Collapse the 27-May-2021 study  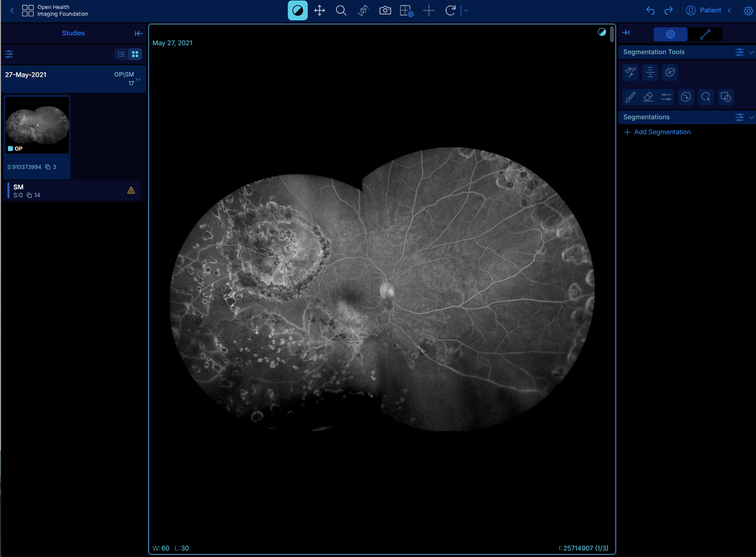click(138, 79)
